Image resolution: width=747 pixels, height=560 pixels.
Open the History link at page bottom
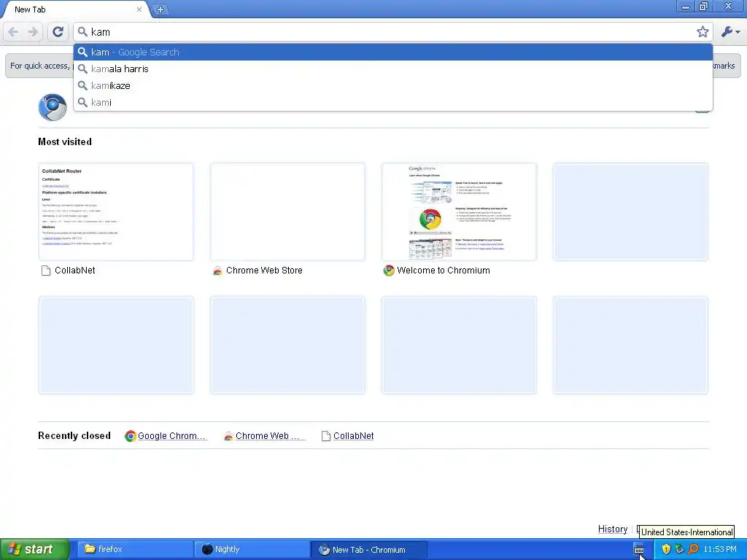[613, 529]
